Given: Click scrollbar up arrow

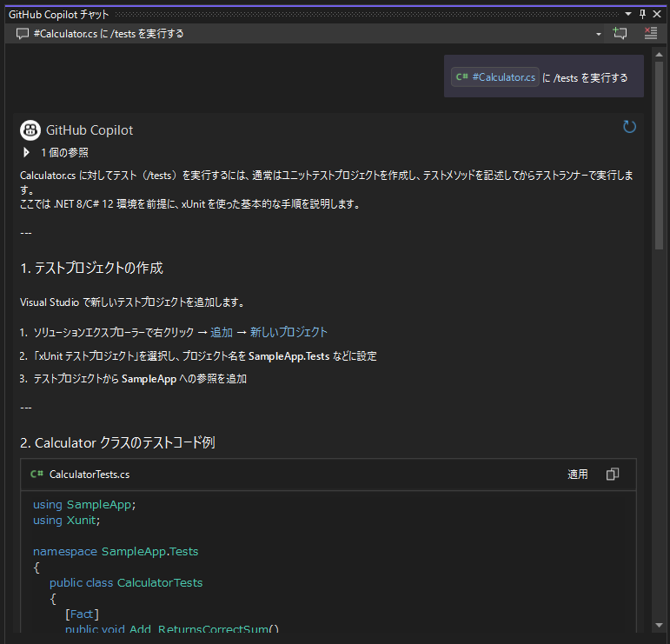Looking at the screenshot, I should tap(659, 54).
